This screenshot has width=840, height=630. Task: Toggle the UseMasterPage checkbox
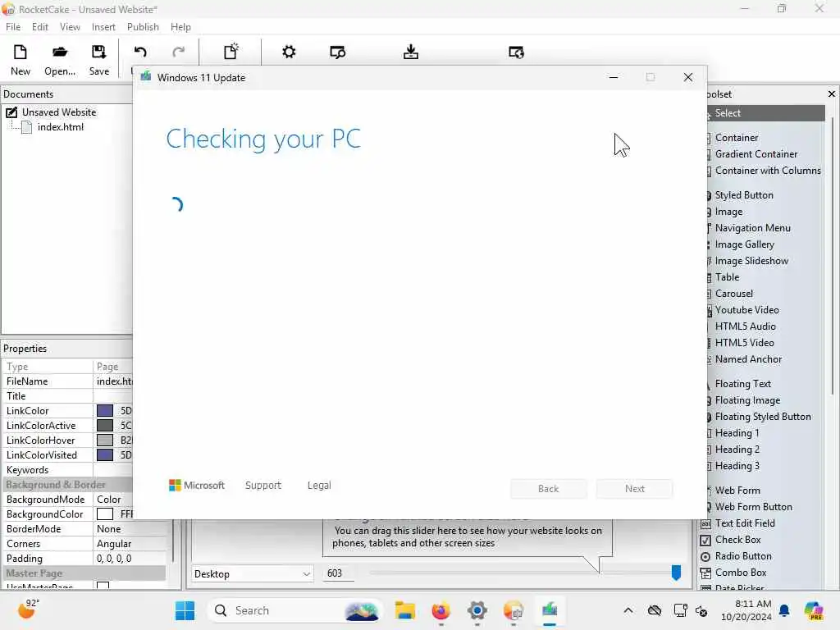coord(103,586)
